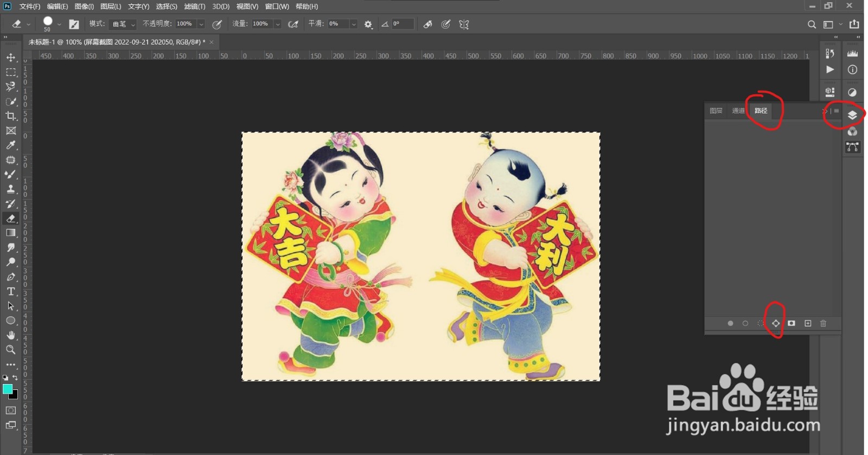Open brush preset picker dropdown arrow
Image resolution: width=868 pixels, height=455 pixels.
pos(59,24)
